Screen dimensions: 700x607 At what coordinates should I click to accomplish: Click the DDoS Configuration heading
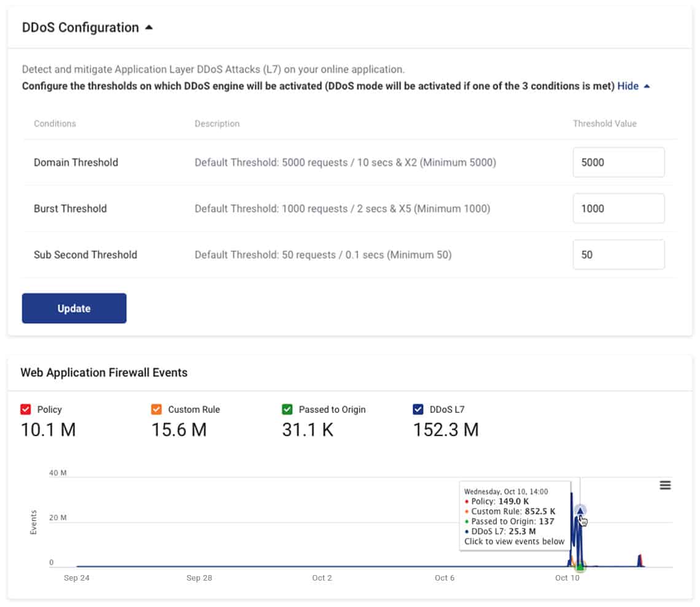pos(80,28)
